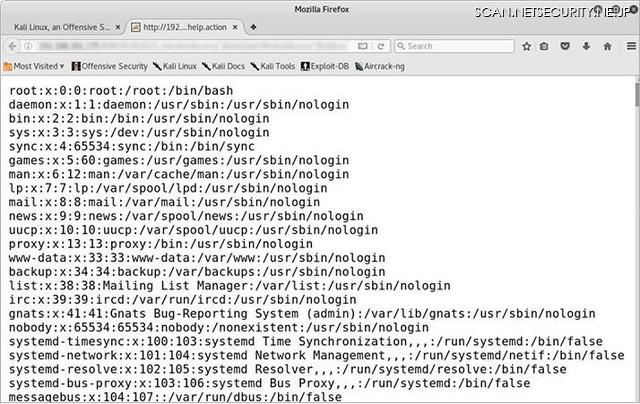
Task: Reload the current page
Action: pos(381,46)
